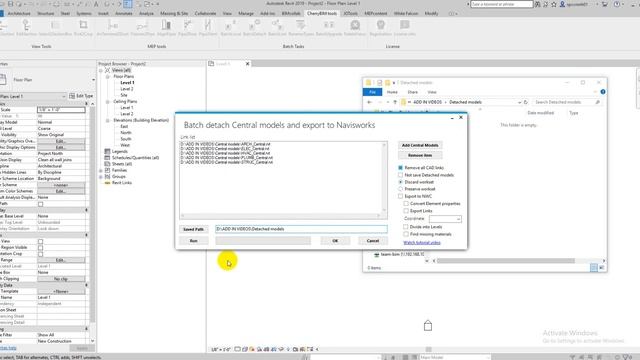Viewport: 640px width, 360px height.
Task: Click the Registration icon in License panel
Action: 380,25
